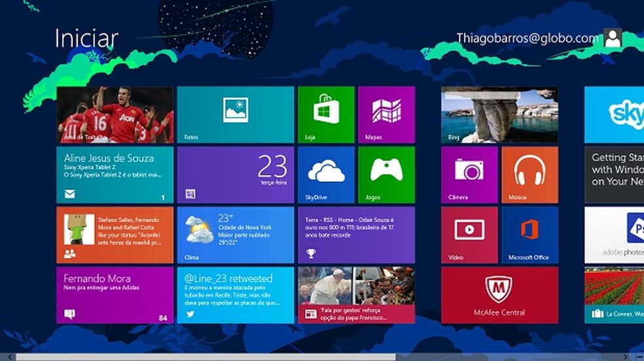The image size is (644, 361).
Task: Open the Música headphones tile
Action: [530, 175]
